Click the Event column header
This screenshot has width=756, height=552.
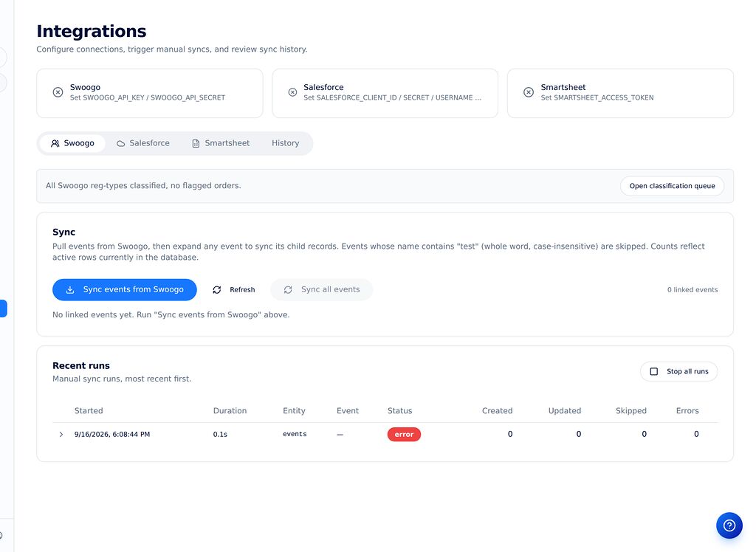coord(348,411)
